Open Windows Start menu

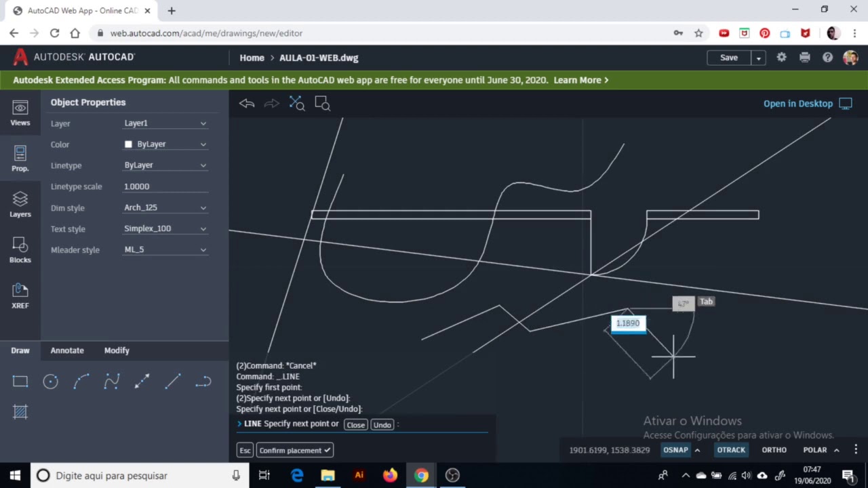point(15,475)
